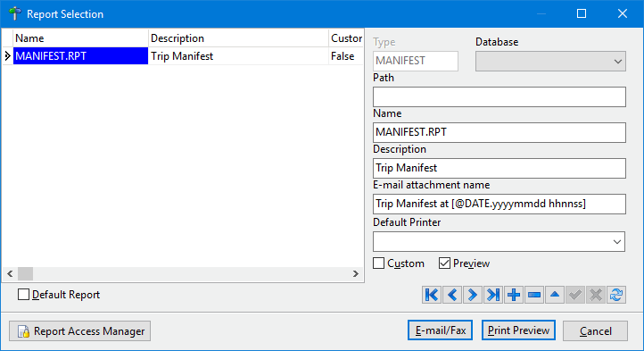This screenshot has width=644, height=351.
Task: Go to first record in navigator
Action: [x=432, y=295]
